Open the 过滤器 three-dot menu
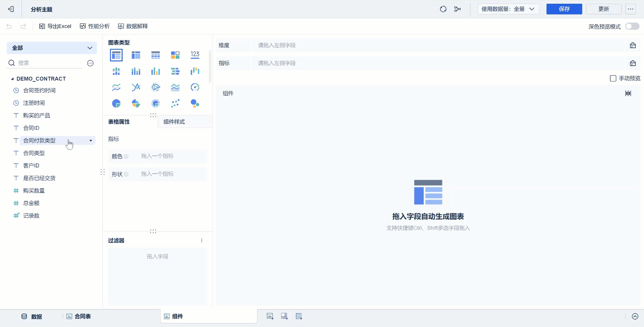The height and width of the screenshot is (327, 644). [x=202, y=241]
